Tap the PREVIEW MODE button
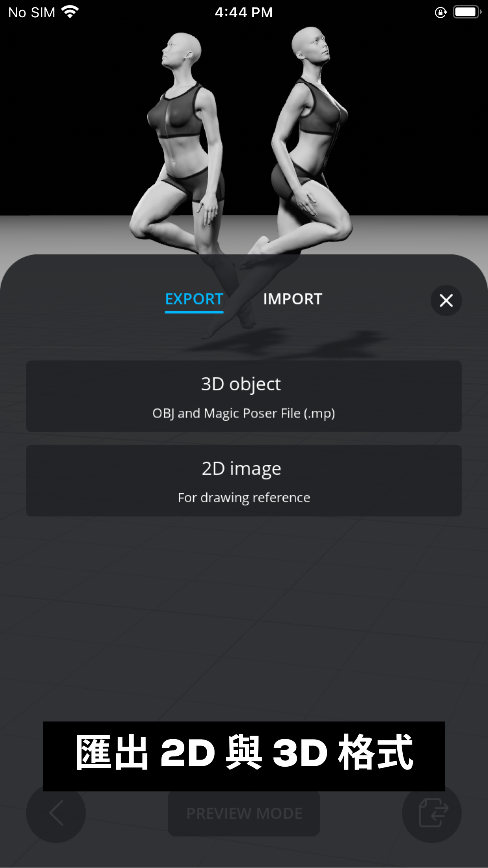The image size is (488, 868). [x=244, y=813]
